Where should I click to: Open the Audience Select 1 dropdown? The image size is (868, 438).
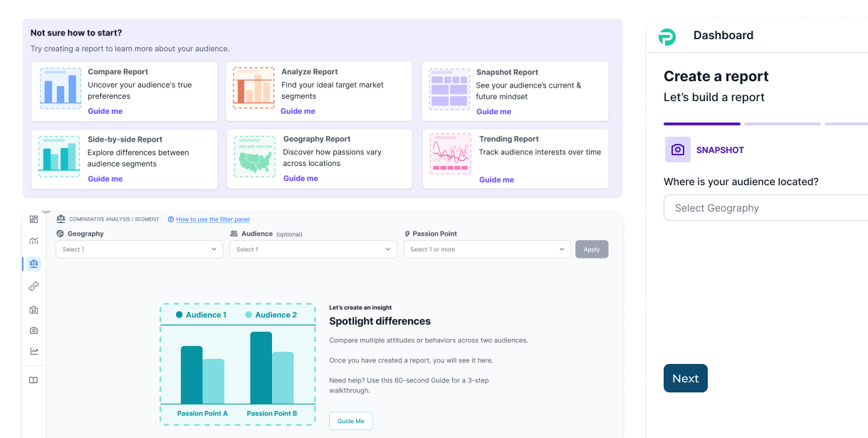pos(313,249)
